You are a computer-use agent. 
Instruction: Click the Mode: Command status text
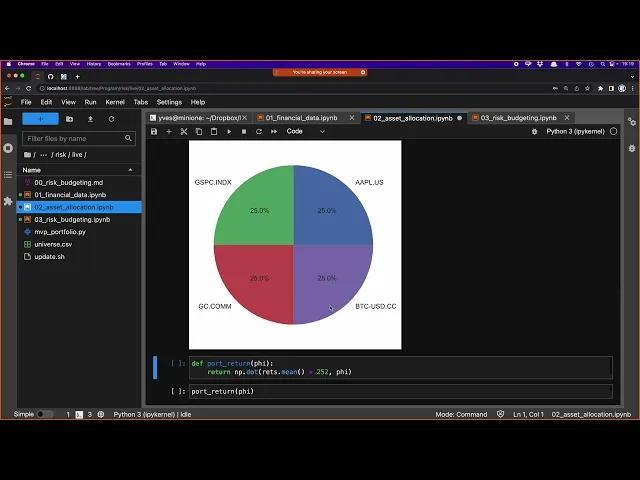[x=461, y=414]
